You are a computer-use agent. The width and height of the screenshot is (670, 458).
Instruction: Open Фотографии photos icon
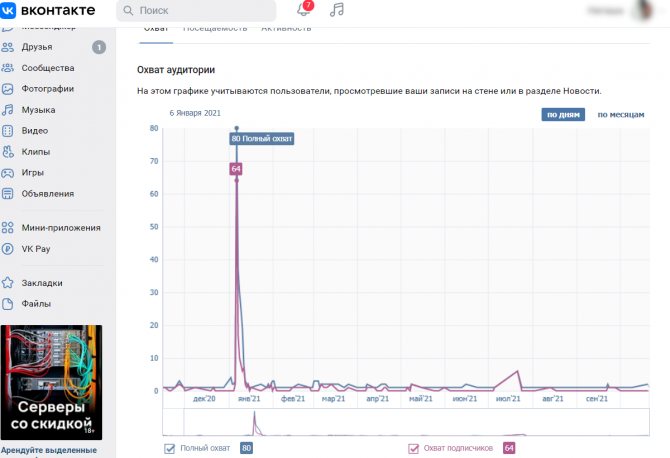(8, 89)
